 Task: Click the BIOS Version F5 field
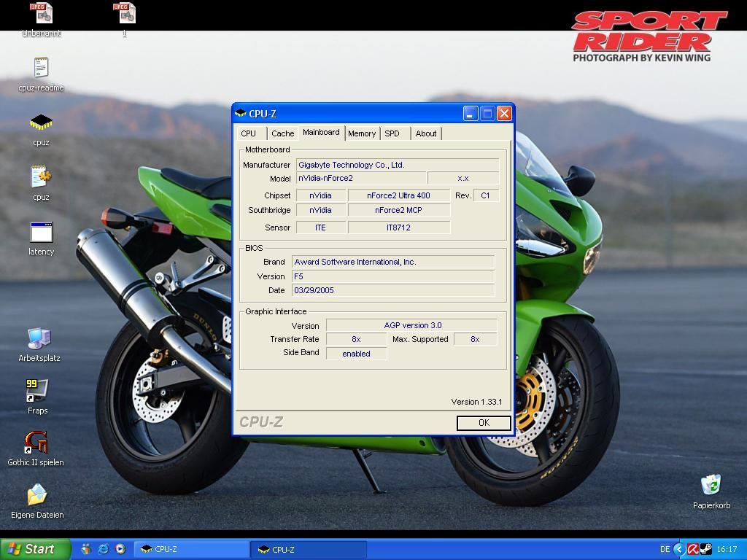[x=393, y=276]
